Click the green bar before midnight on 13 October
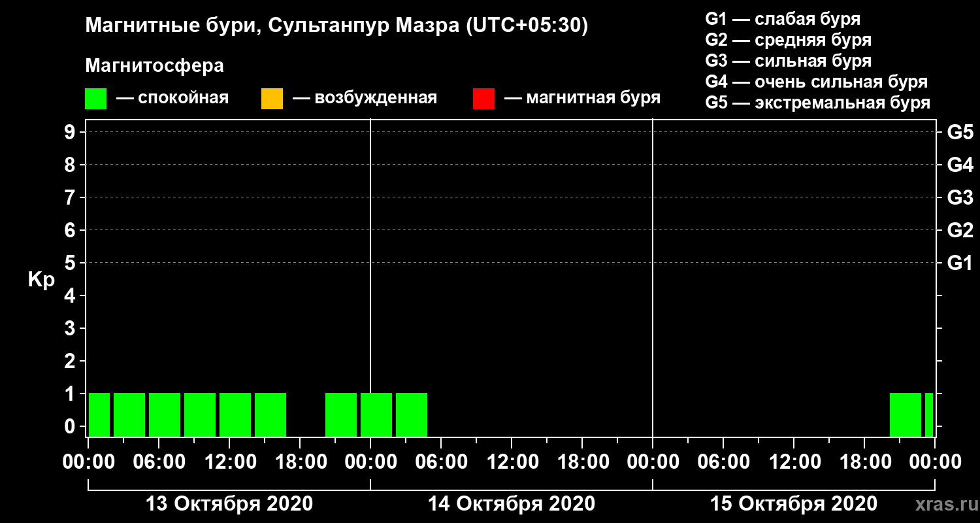Image resolution: width=980 pixels, height=523 pixels. pyautogui.click(x=341, y=414)
